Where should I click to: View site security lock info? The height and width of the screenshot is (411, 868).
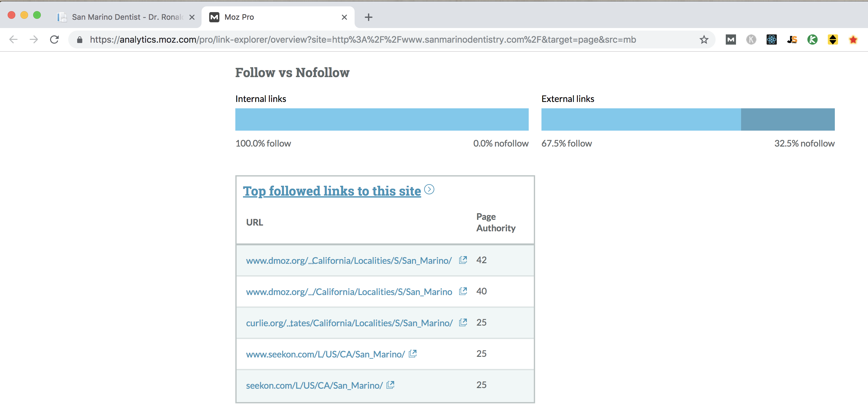[x=79, y=40]
